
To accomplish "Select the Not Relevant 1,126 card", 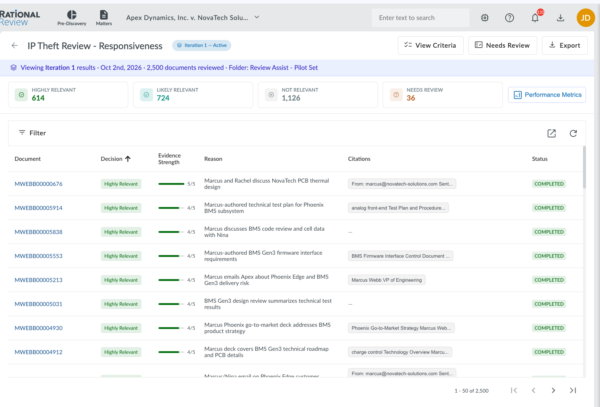I will pos(318,94).
